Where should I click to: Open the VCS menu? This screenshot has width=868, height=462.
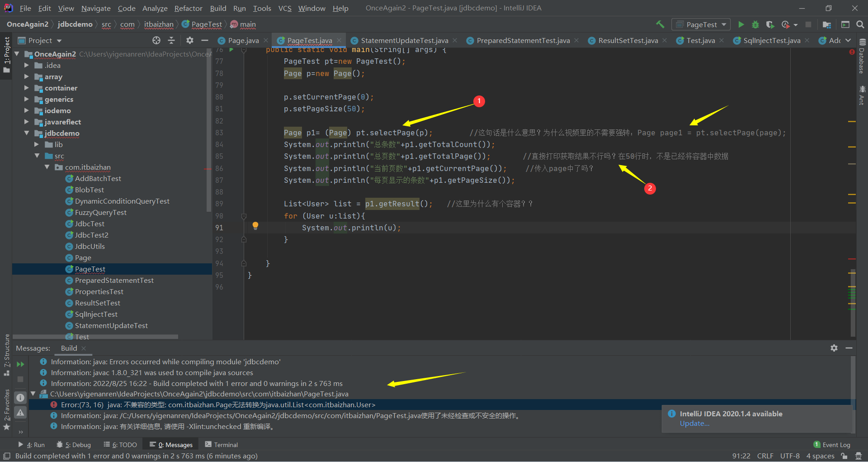[x=285, y=8]
